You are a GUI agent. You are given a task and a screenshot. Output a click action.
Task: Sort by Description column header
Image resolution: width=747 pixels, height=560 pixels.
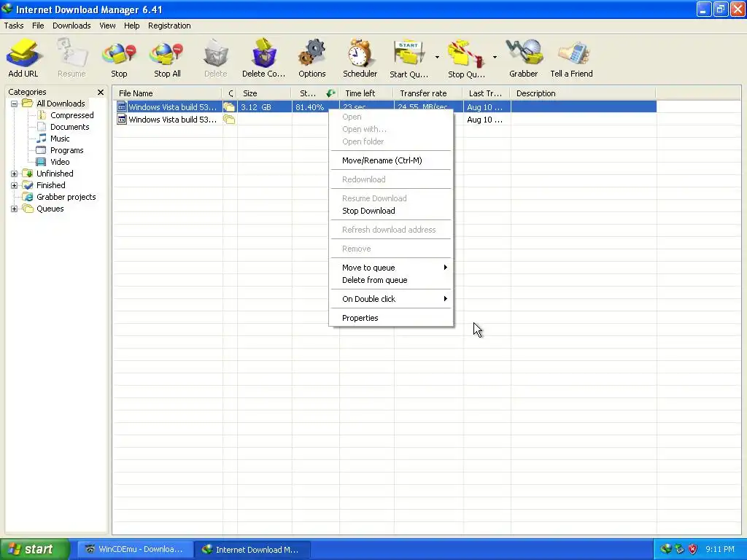583,93
